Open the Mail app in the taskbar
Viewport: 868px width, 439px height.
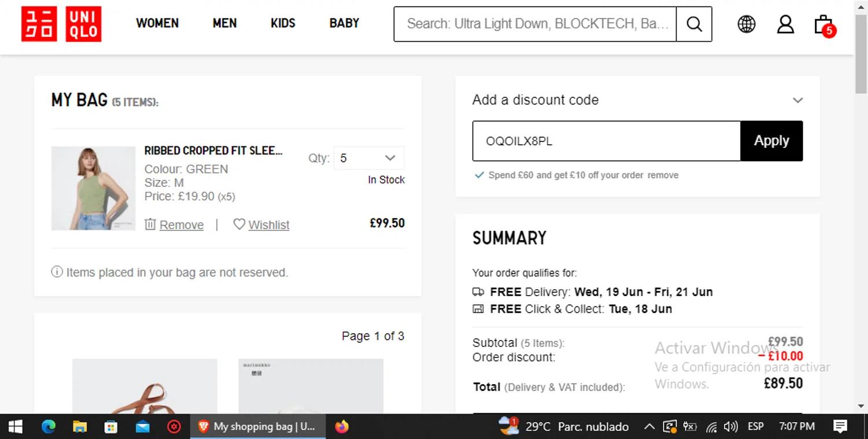(142, 427)
